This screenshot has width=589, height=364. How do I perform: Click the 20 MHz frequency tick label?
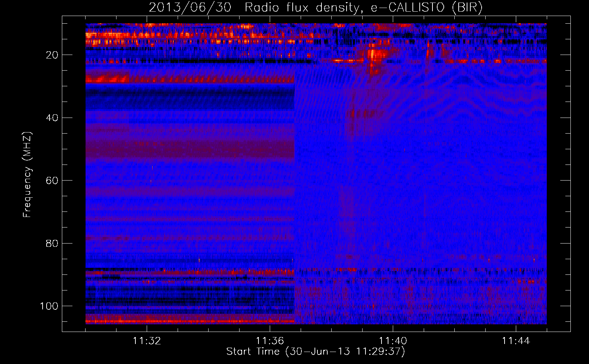click(x=52, y=55)
